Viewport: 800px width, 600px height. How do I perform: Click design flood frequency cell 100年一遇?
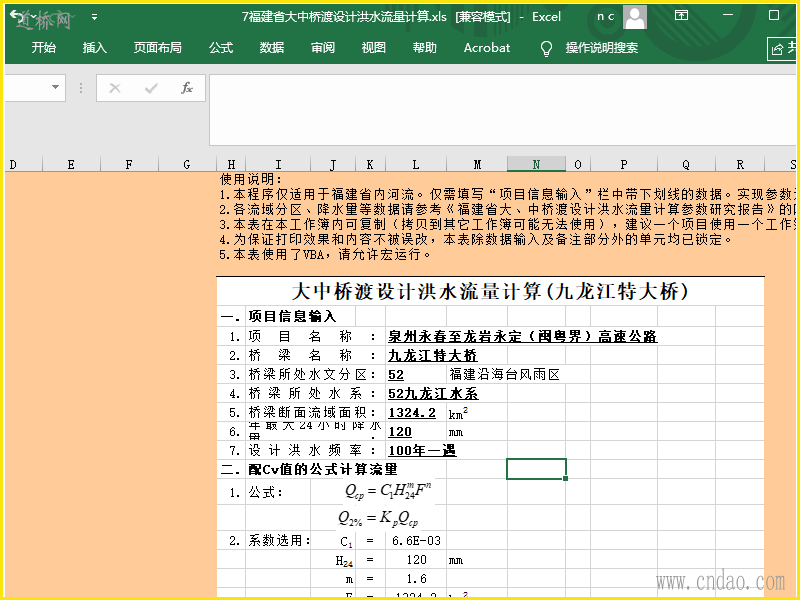point(422,451)
